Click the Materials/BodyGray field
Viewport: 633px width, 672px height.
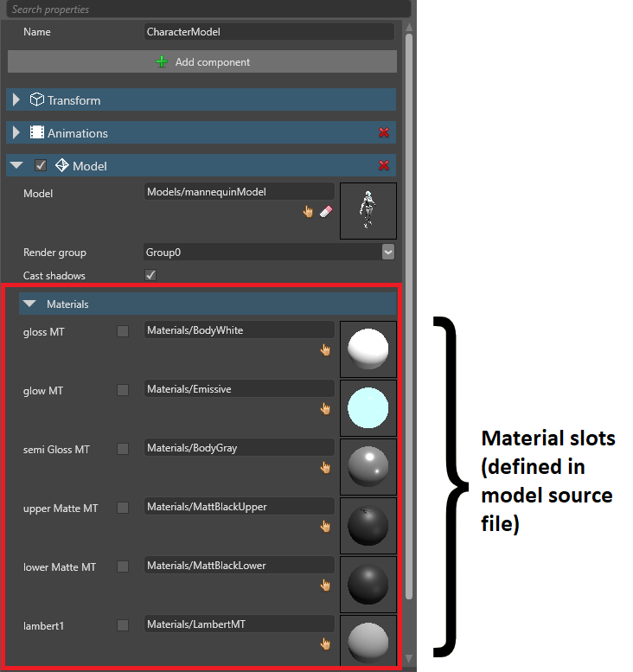240,448
